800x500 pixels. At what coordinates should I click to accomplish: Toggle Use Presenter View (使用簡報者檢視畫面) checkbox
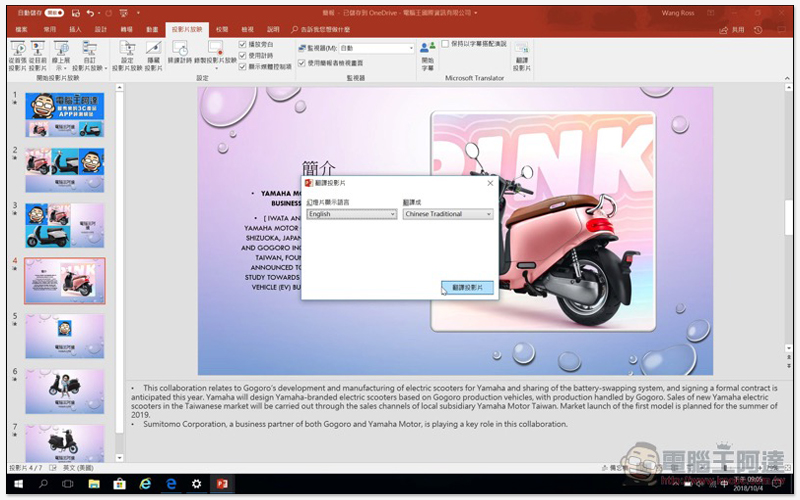(x=302, y=63)
